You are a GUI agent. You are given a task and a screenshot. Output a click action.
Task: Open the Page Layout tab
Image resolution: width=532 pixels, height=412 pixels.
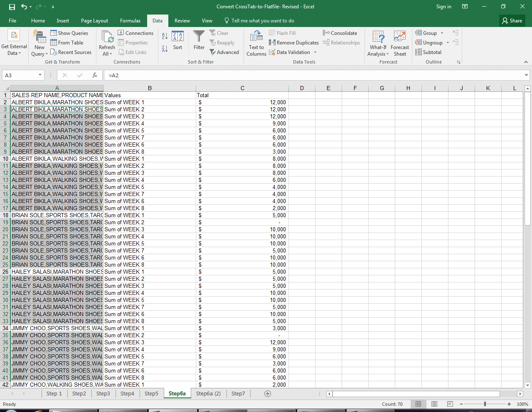(94, 21)
